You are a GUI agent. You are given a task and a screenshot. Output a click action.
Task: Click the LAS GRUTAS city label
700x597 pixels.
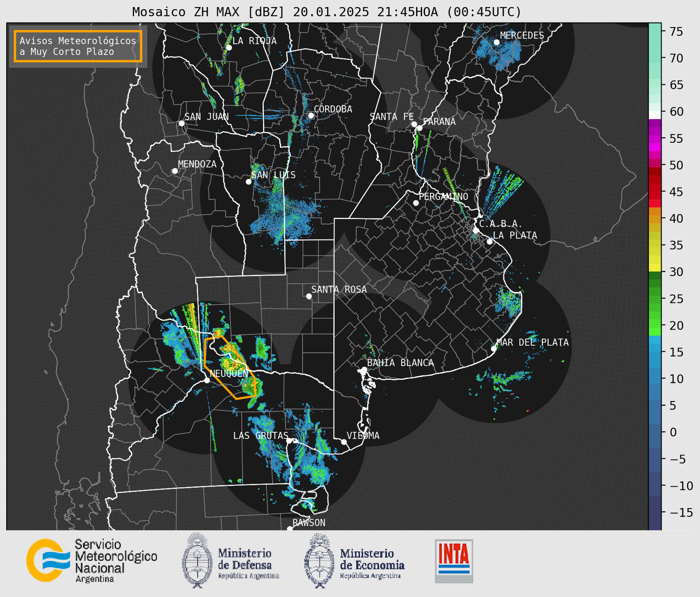(261, 436)
